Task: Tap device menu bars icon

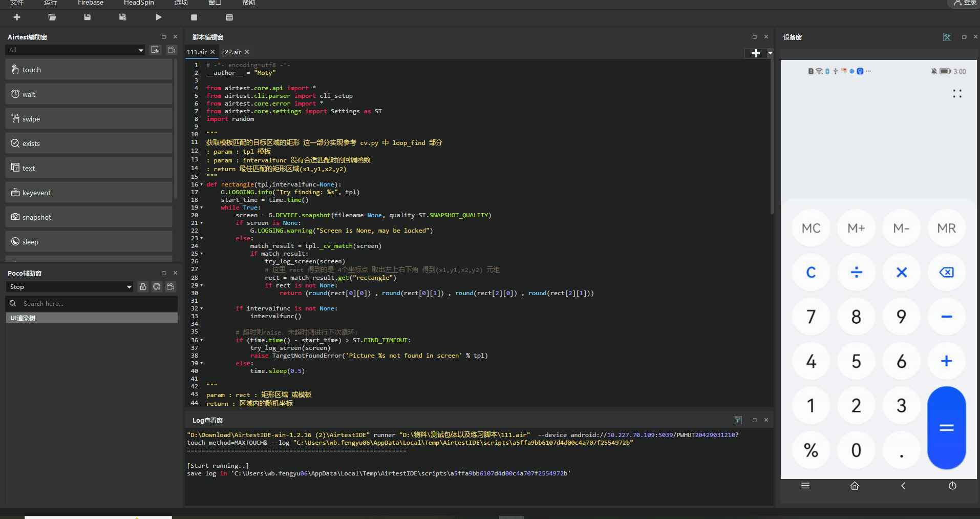Action: [x=805, y=486]
